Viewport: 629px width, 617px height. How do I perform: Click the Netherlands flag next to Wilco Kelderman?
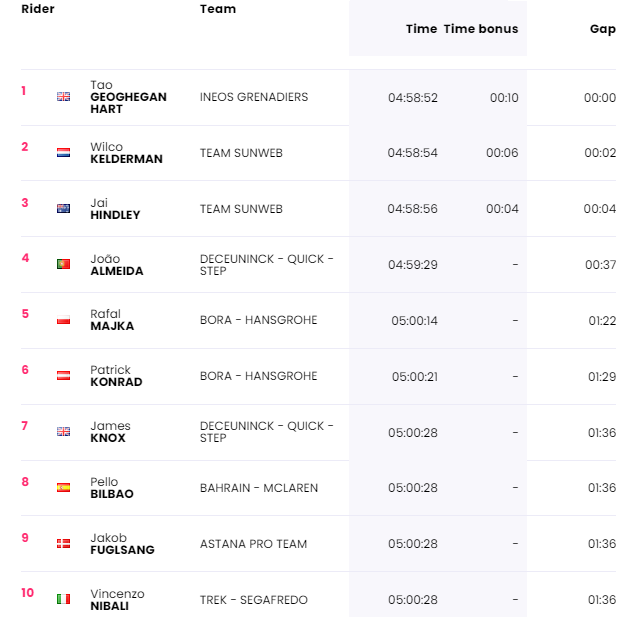click(63, 152)
